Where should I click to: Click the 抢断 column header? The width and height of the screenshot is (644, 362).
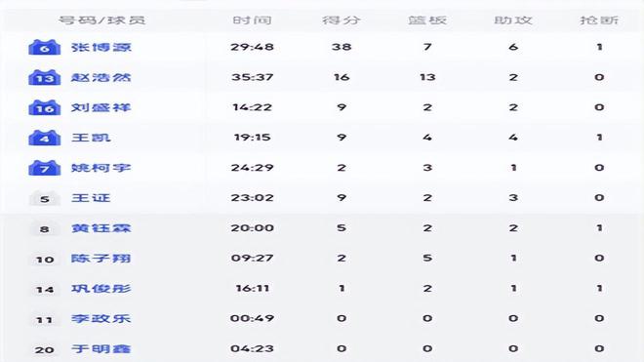point(599,20)
